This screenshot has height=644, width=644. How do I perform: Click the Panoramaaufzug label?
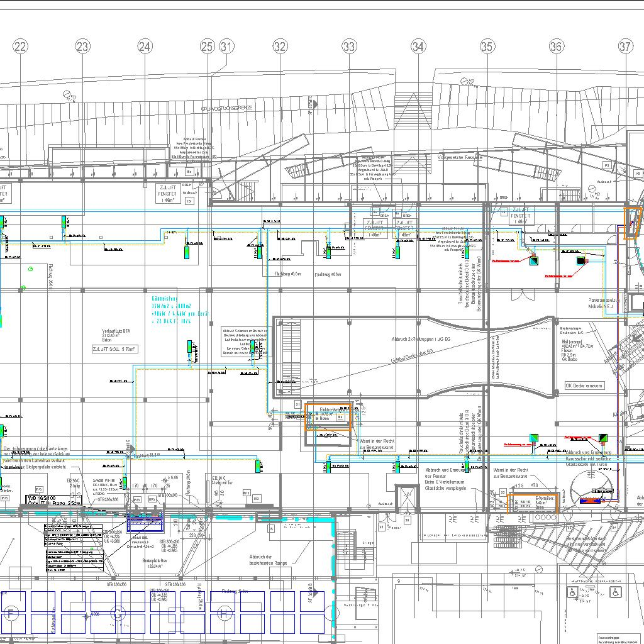[x=603, y=303]
